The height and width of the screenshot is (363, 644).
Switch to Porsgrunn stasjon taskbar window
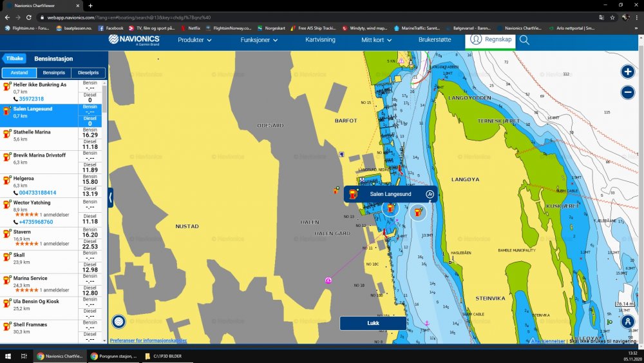tap(113, 356)
